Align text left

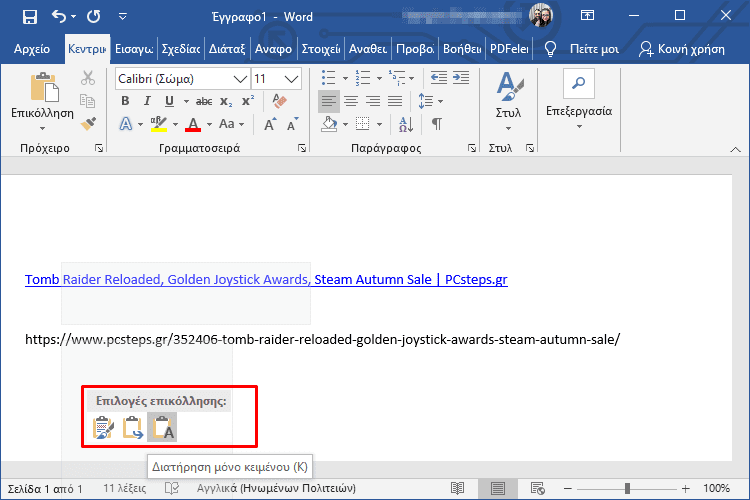pyautogui.click(x=329, y=101)
